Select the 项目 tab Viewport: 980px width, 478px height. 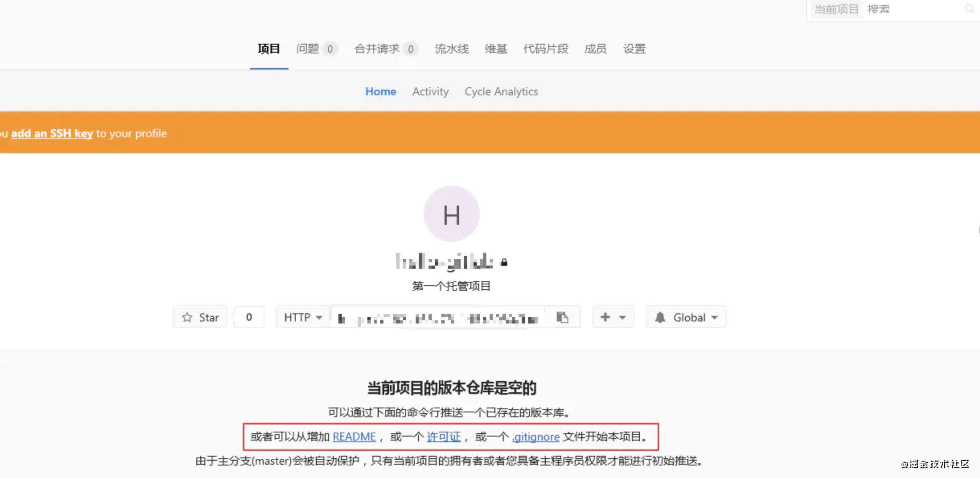click(x=268, y=48)
